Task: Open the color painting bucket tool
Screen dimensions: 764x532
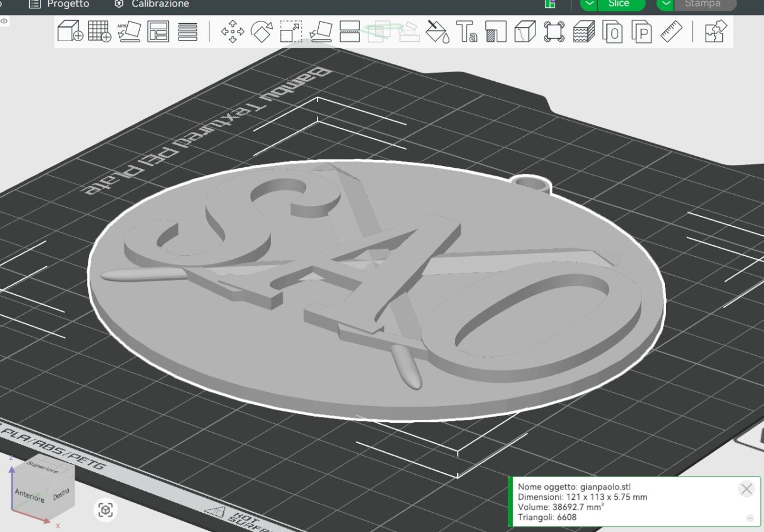Action: (x=437, y=31)
